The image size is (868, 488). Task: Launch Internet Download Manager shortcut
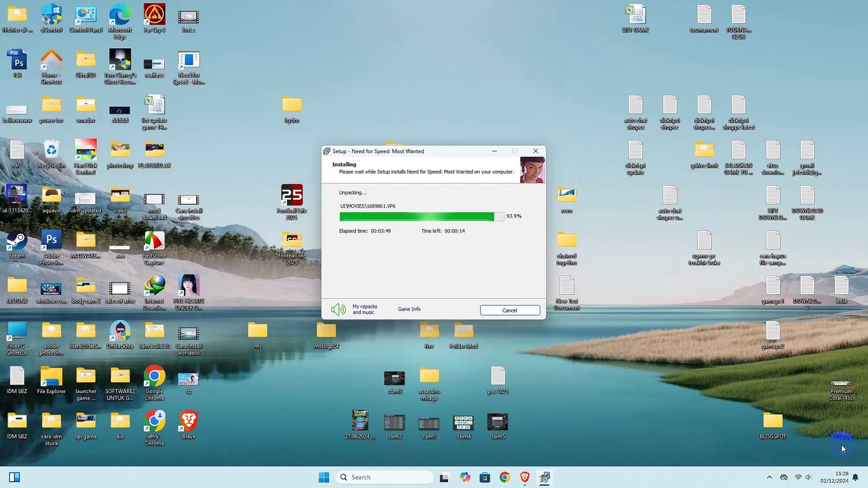coord(154,293)
